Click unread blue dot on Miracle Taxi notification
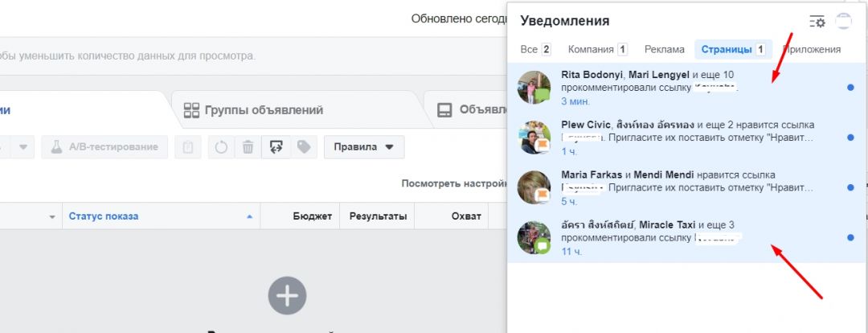The width and height of the screenshot is (868, 333). (850, 238)
